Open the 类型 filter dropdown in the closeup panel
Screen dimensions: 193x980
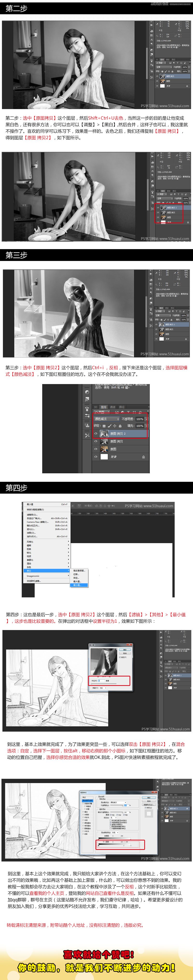pos(102,412)
